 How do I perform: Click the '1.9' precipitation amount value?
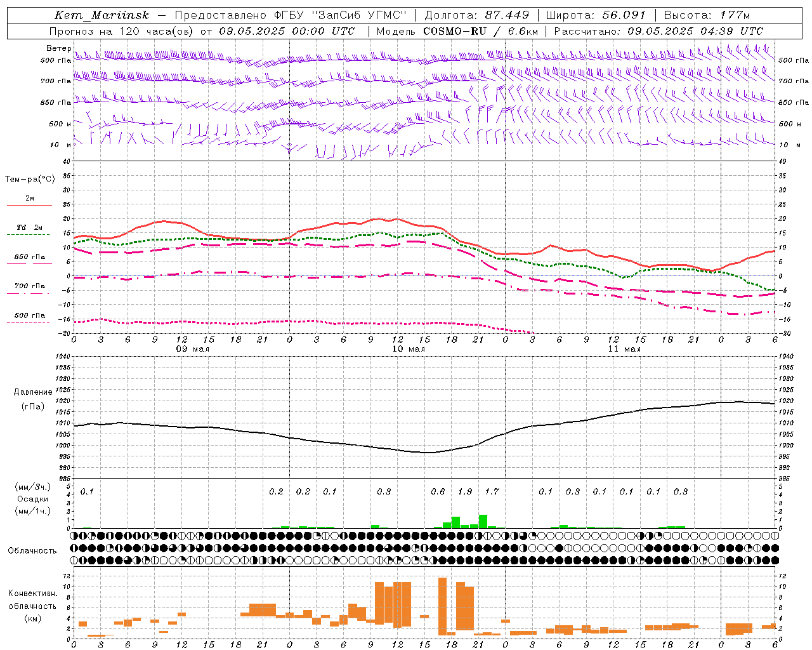[464, 491]
